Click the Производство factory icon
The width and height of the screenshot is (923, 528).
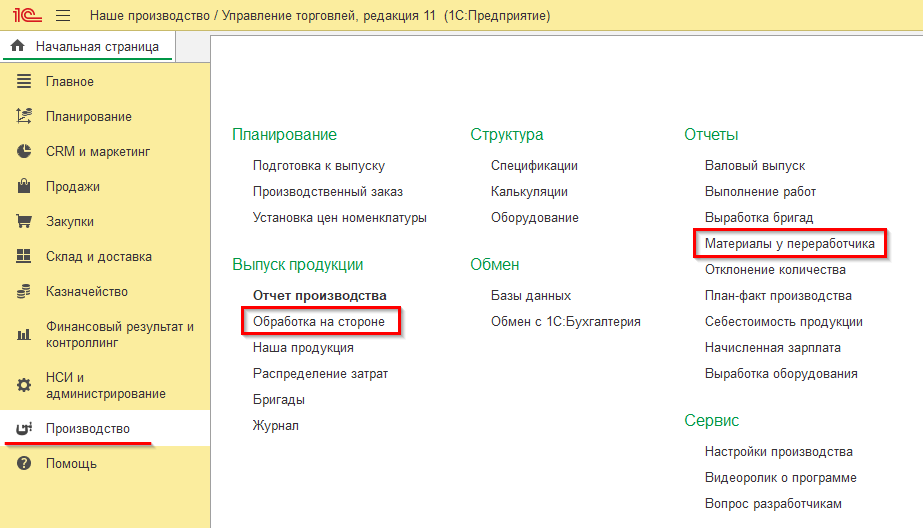pos(24,429)
